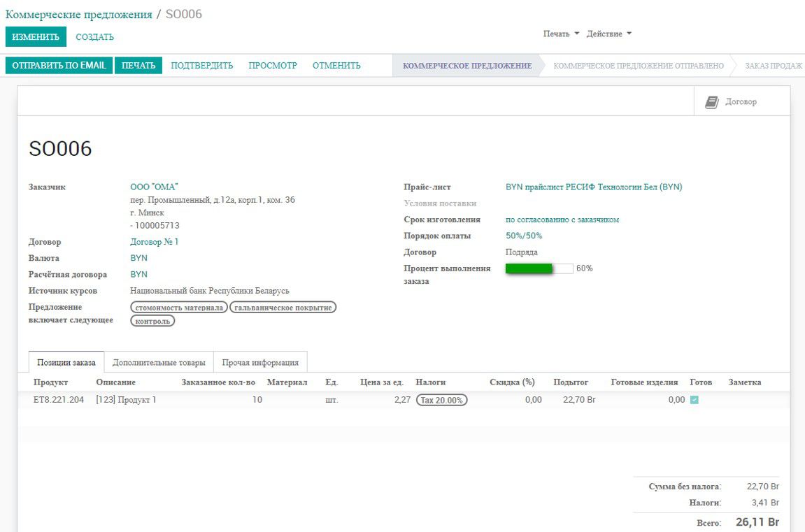
Task: Switch to the Дополнительные товары tab
Action: click(x=161, y=361)
